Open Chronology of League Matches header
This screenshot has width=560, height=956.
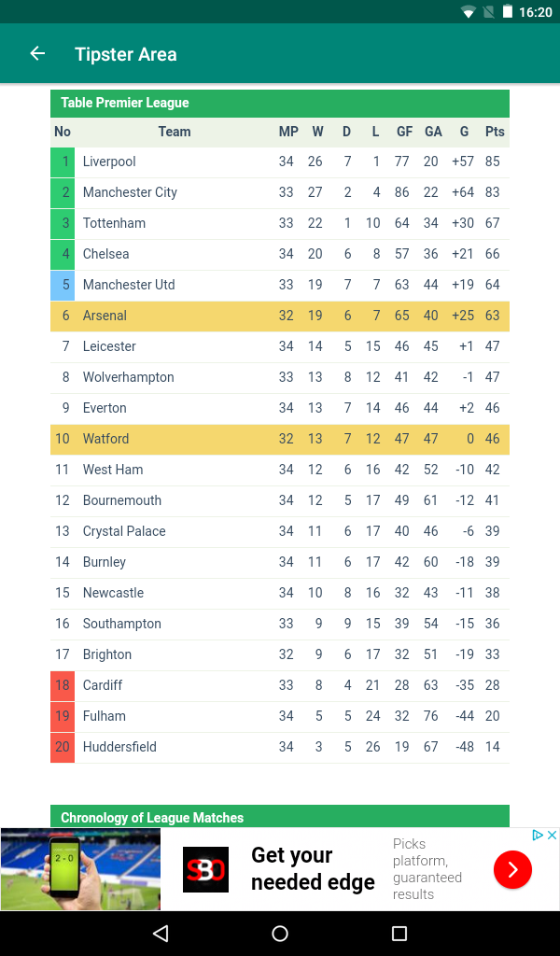click(280, 816)
